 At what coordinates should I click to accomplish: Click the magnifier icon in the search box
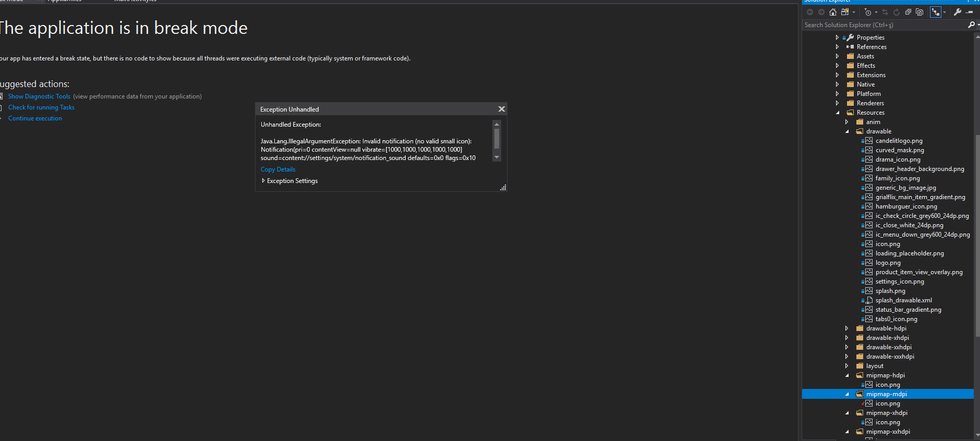[x=971, y=25]
